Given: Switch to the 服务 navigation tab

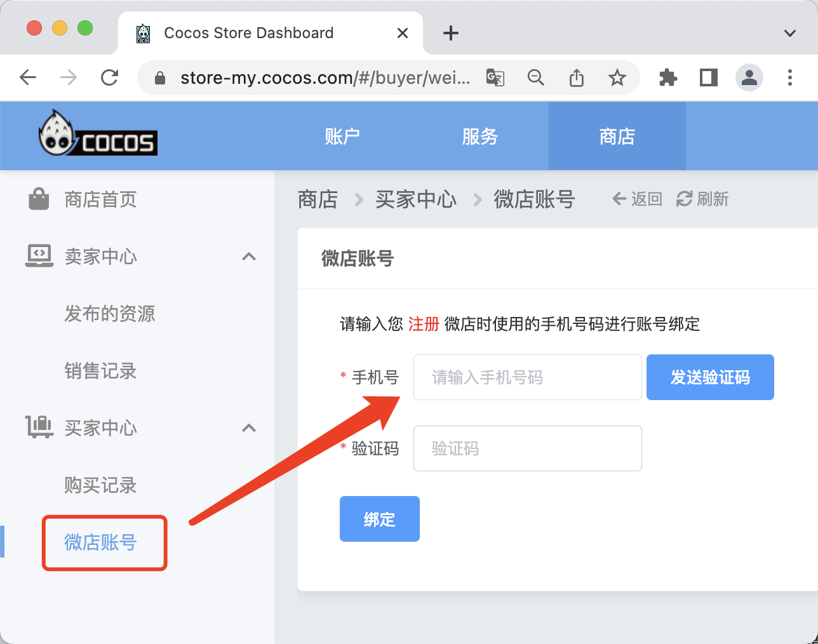Looking at the screenshot, I should pos(479,137).
